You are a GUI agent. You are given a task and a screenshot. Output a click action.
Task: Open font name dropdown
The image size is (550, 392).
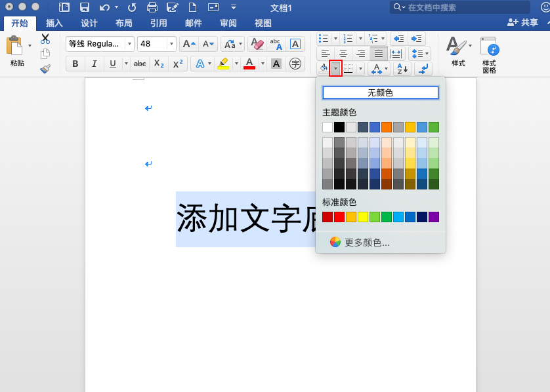click(129, 44)
